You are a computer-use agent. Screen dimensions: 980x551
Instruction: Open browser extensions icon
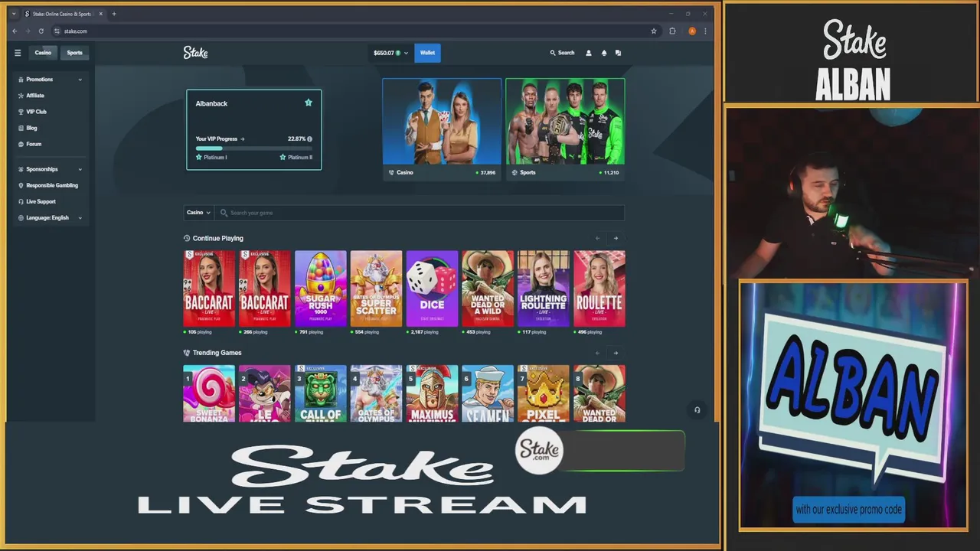pyautogui.click(x=672, y=31)
